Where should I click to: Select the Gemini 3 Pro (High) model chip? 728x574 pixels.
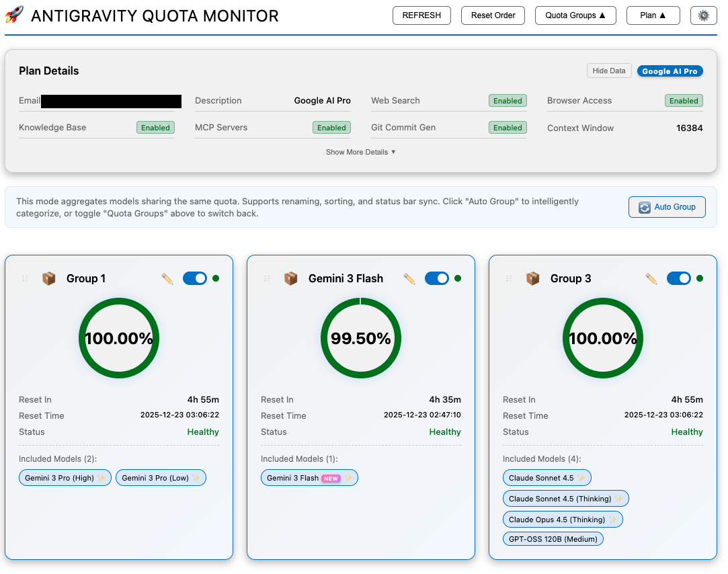65,477
